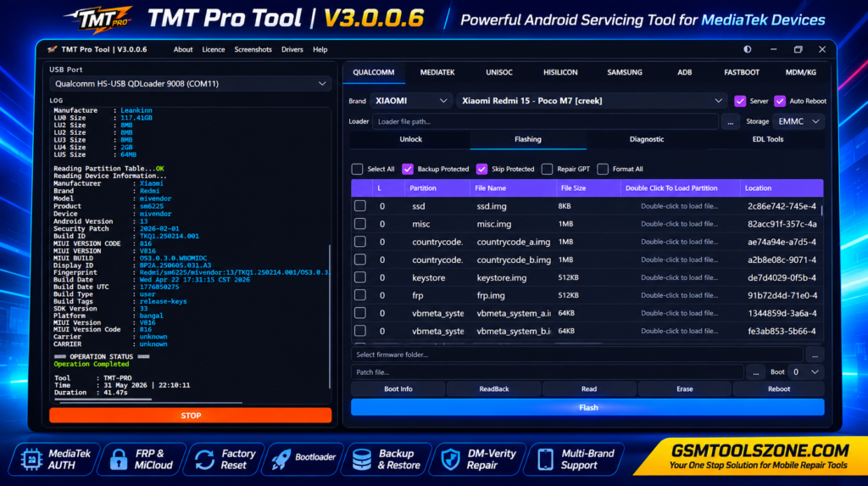The height and width of the screenshot is (486, 868).
Task: Open the device model dropdown
Action: click(x=592, y=101)
